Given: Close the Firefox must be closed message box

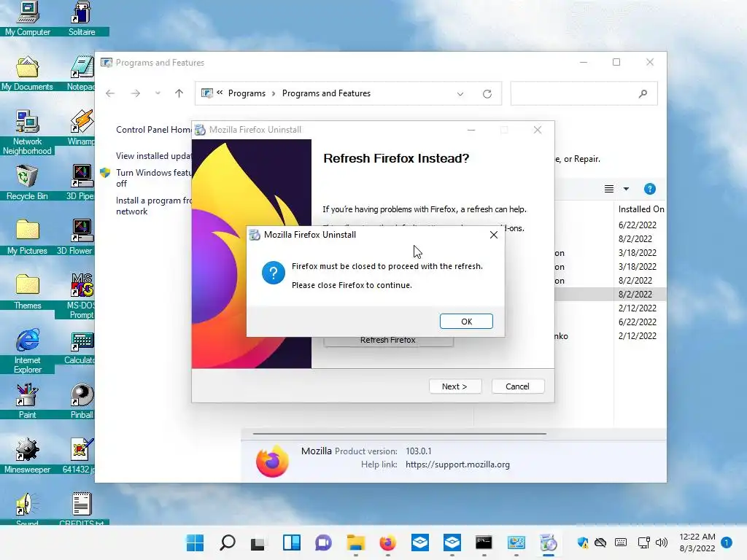Looking at the screenshot, I should [494, 235].
